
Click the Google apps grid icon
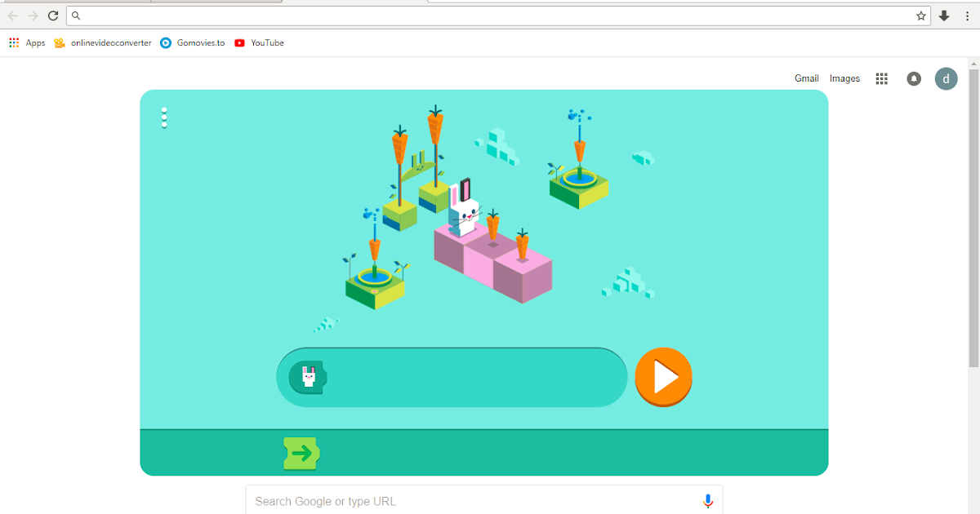tap(881, 78)
